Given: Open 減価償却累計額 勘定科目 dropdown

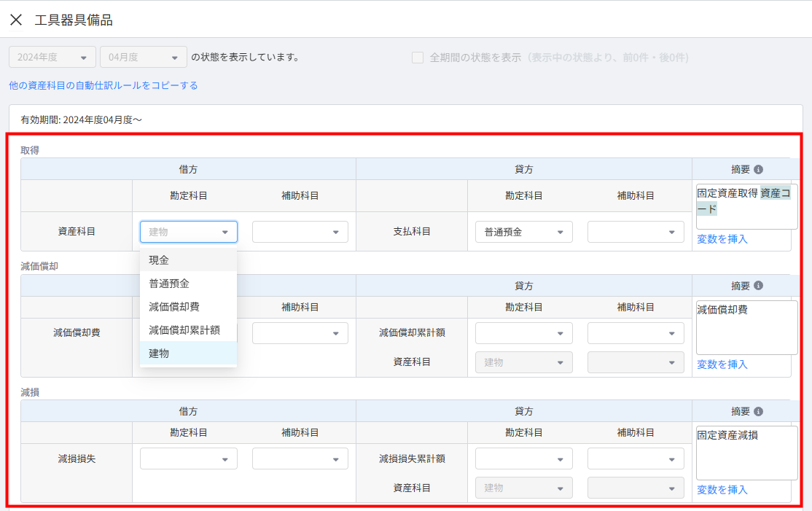Looking at the screenshot, I should 523,333.
